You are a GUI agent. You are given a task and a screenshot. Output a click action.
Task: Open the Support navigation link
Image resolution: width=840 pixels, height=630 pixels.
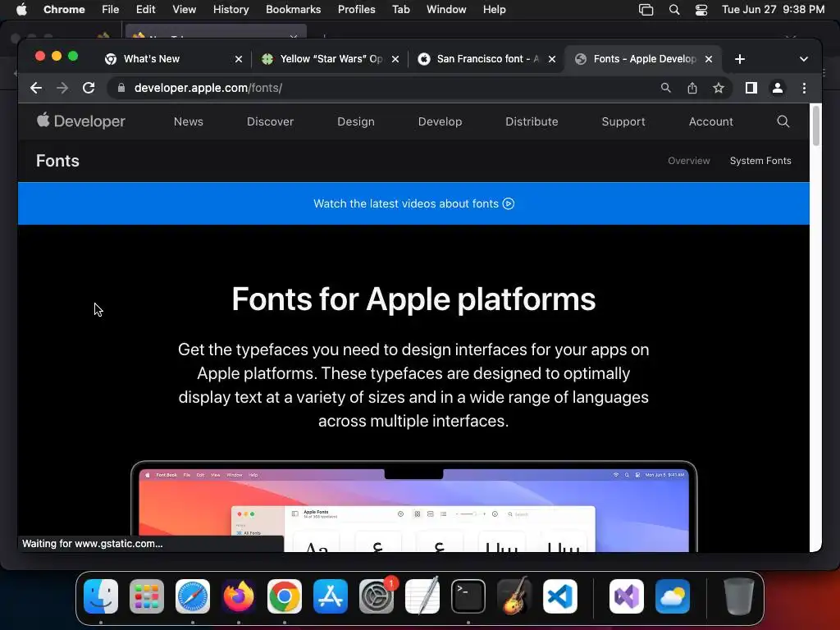(623, 121)
